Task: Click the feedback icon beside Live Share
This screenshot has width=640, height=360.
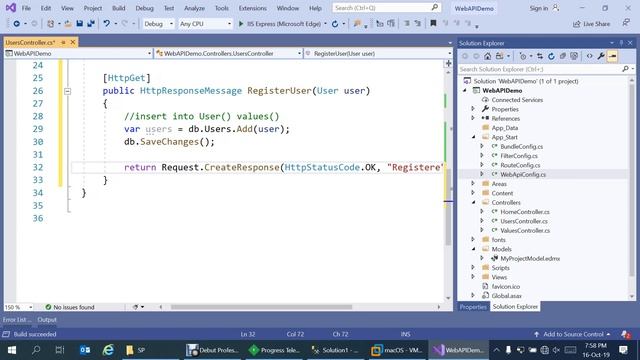Action: point(626,23)
